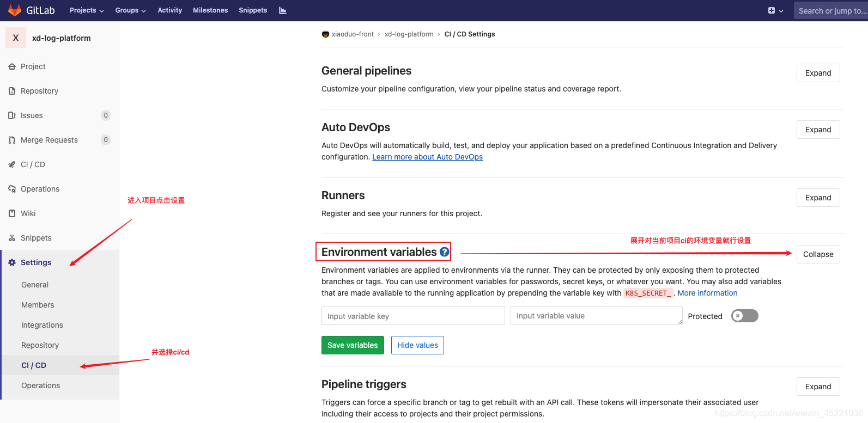Open Integrations under Settings
This screenshot has width=868, height=423.
tap(42, 325)
